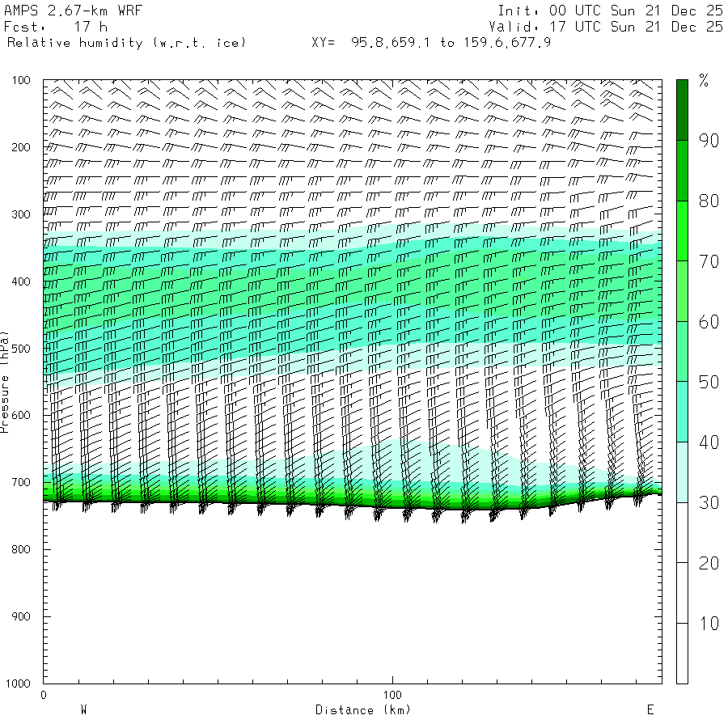Click the 700 hPa pressure axis label
Screen dimensions: 728x728
click(x=21, y=482)
